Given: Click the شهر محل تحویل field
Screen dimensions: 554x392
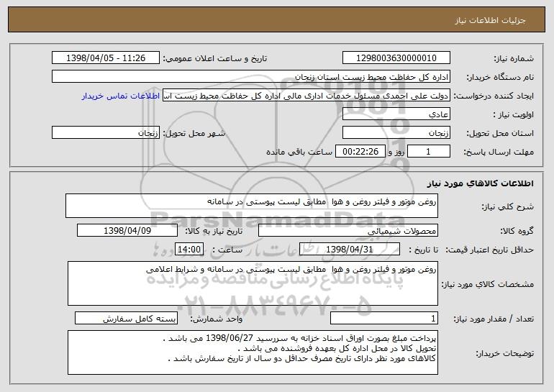Looking at the screenshot, I should [x=106, y=133].
